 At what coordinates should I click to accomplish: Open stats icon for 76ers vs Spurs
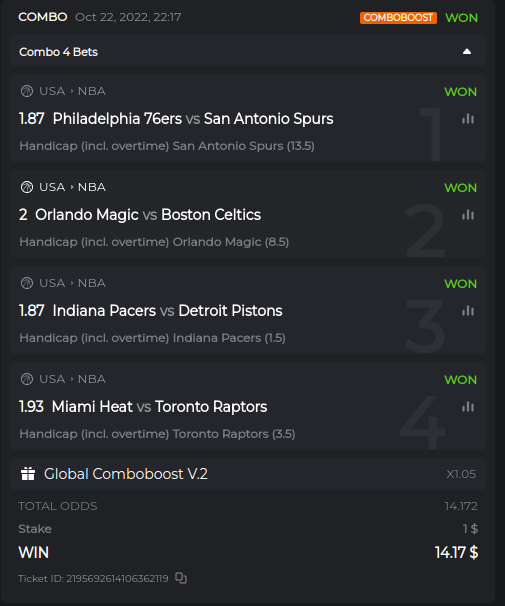(468, 119)
